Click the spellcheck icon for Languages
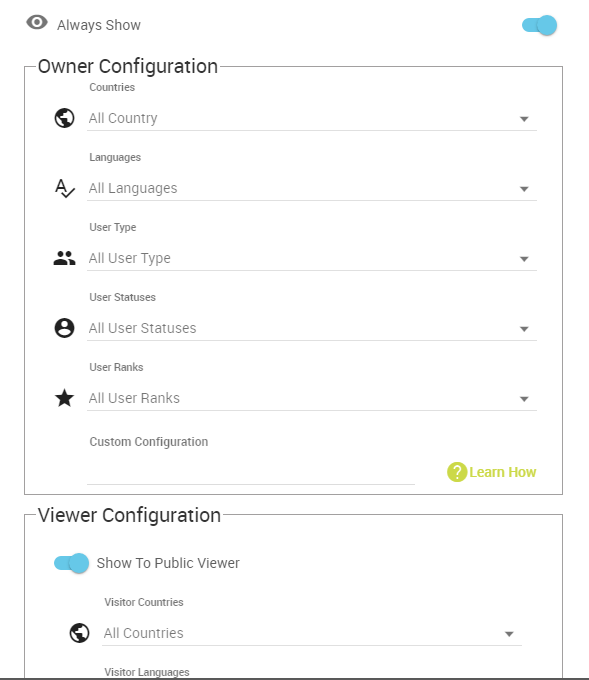Viewport: 589px width, 680px height. (x=65, y=188)
